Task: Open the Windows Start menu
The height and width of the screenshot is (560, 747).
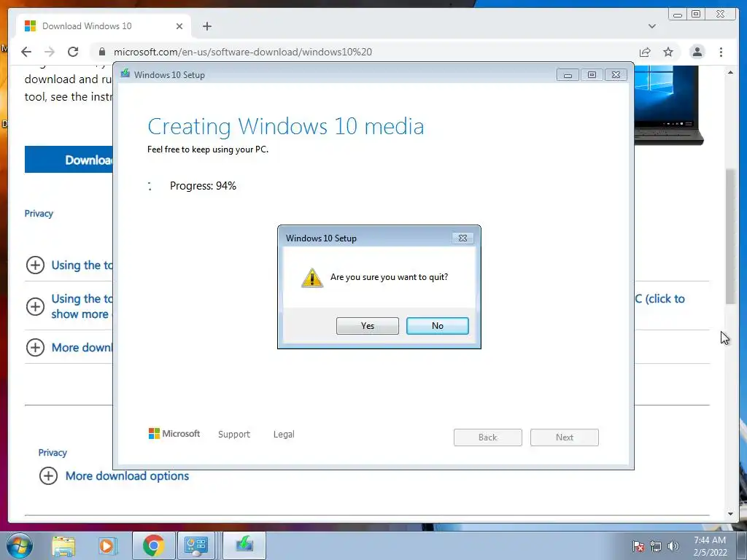Action: [x=20, y=545]
